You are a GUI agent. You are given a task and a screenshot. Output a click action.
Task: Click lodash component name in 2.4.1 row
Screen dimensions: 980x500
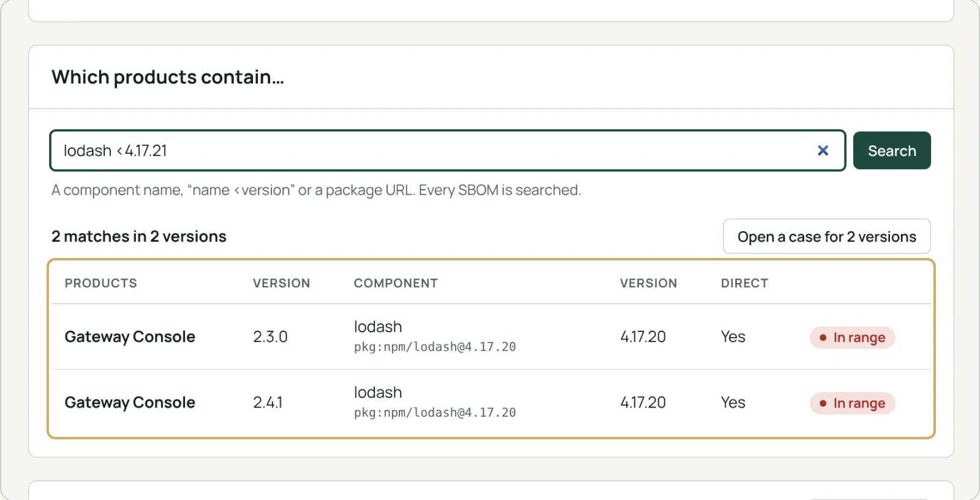coord(378,392)
